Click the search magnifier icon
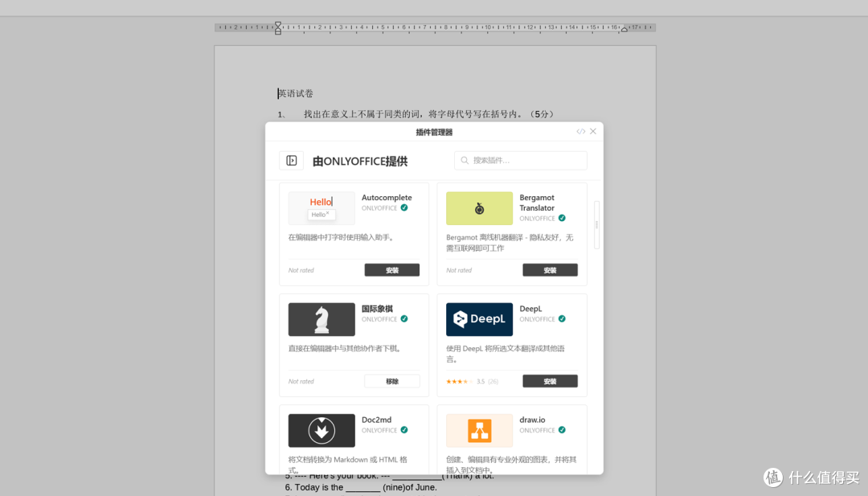The image size is (868, 496). pyautogui.click(x=465, y=161)
